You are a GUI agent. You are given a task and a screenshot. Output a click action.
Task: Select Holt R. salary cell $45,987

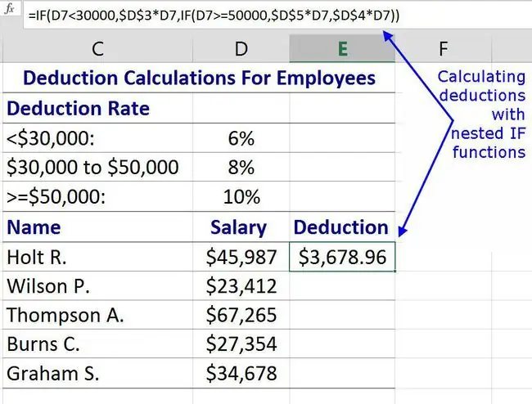[x=241, y=257]
